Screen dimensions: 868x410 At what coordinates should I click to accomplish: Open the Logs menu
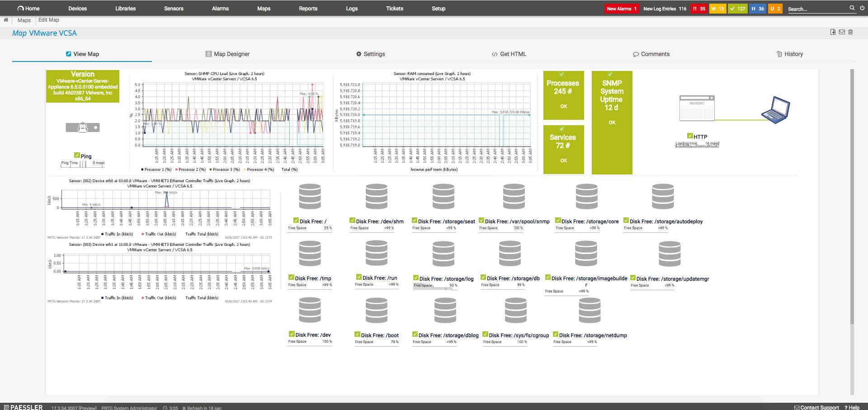[x=352, y=8]
